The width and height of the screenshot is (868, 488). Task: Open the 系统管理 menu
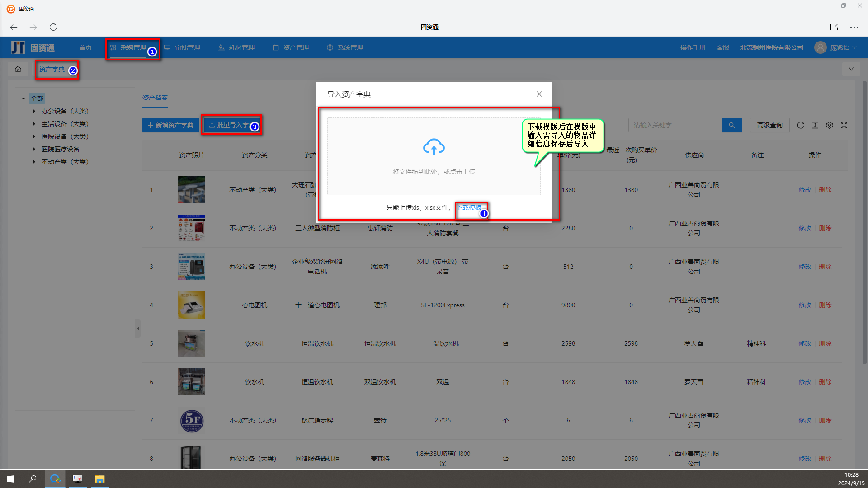tap(345, 47)
